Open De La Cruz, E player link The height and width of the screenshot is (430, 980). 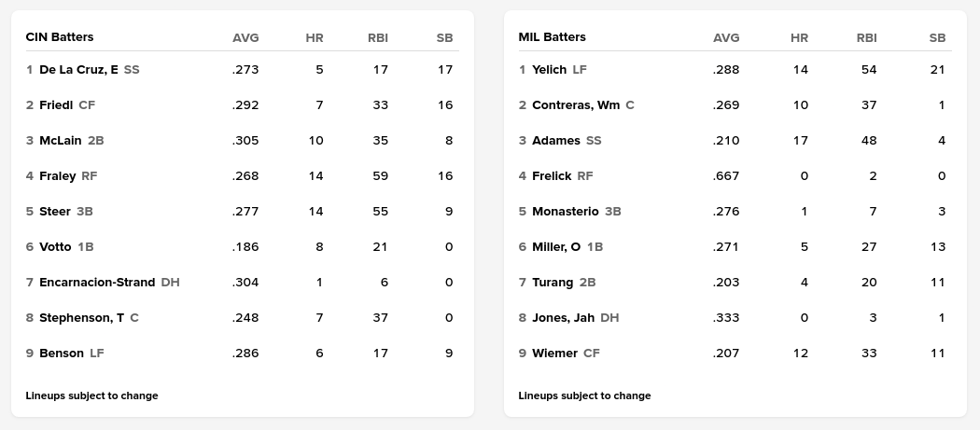[x=78, y=70]
